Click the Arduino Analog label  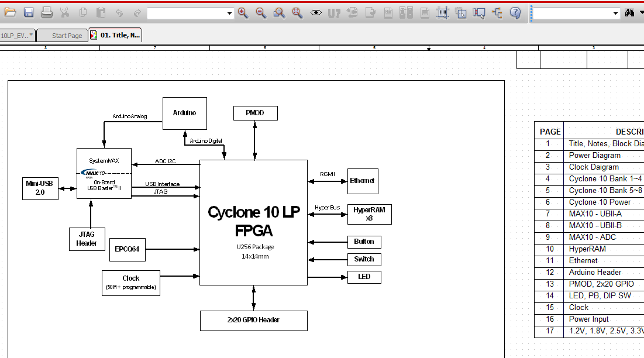pyautogui.click(x=130, y=116)
